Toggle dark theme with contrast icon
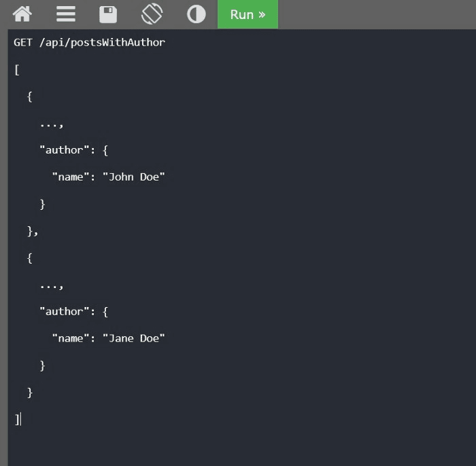This screenshot has width=476, height=466. [196, 14]
